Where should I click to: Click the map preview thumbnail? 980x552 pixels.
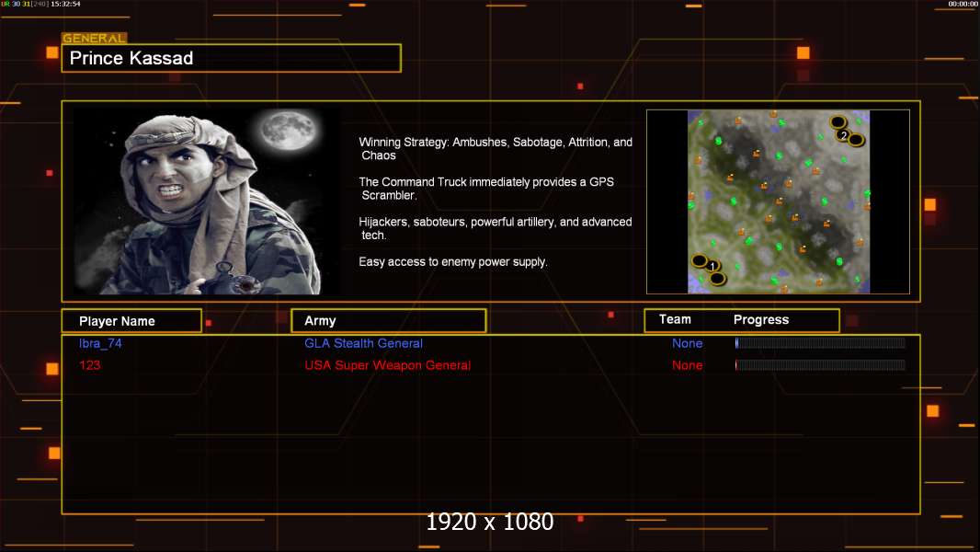778,201
